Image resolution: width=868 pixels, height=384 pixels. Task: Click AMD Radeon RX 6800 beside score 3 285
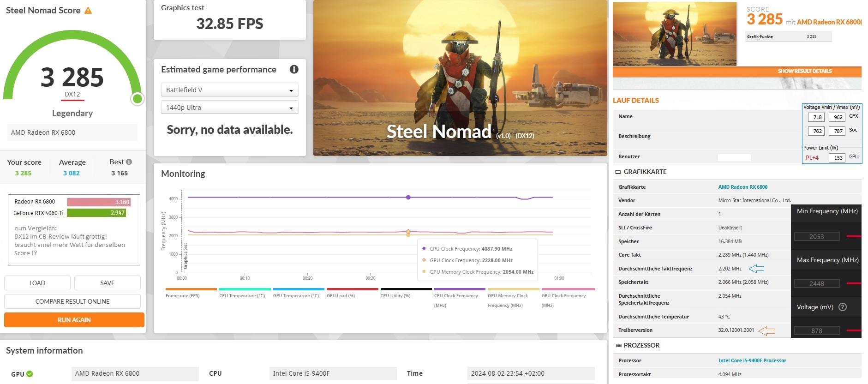pyautogui.click(x=829, y=22)
